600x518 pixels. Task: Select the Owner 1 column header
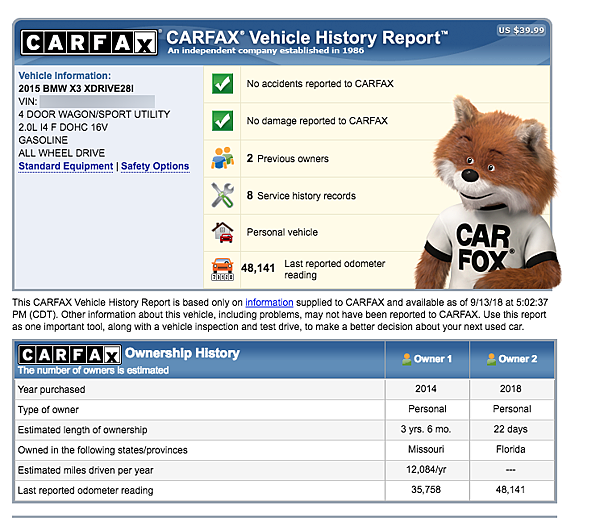point(427,359)
